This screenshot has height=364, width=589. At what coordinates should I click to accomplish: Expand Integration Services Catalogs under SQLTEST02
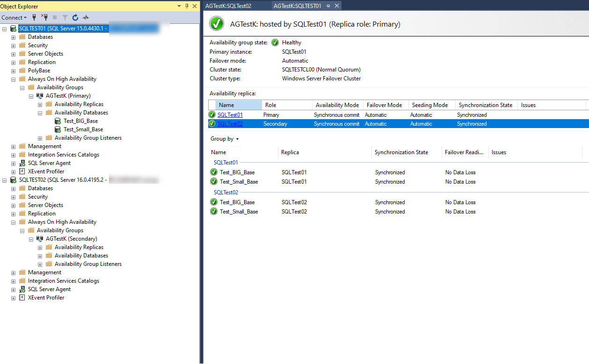click(13, 281)
